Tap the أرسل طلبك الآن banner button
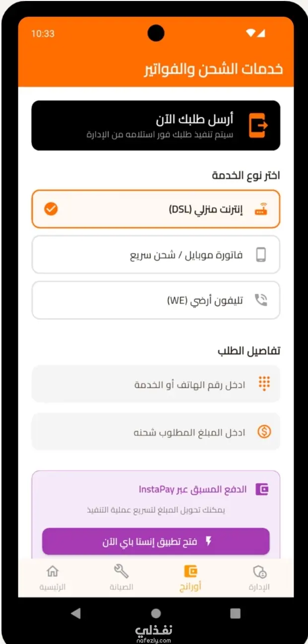 coord(156,126)
